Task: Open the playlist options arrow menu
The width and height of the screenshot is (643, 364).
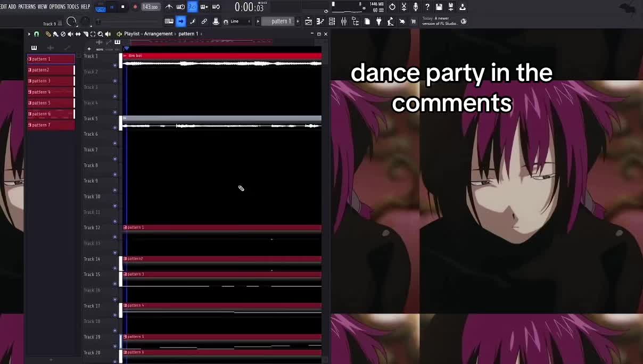Action: pyautogui.click(x=29, y=34)
